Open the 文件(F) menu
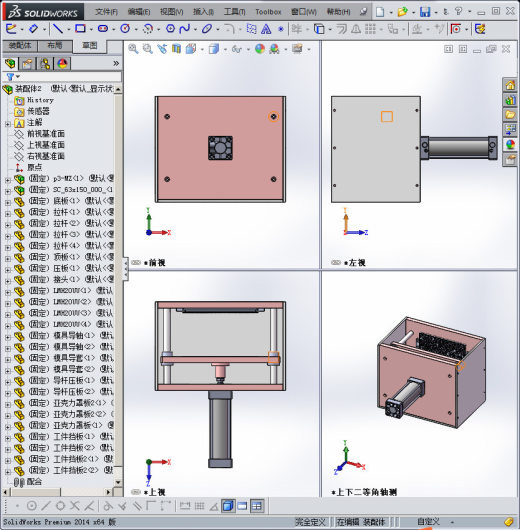520x530 pixels. [106, 12]
